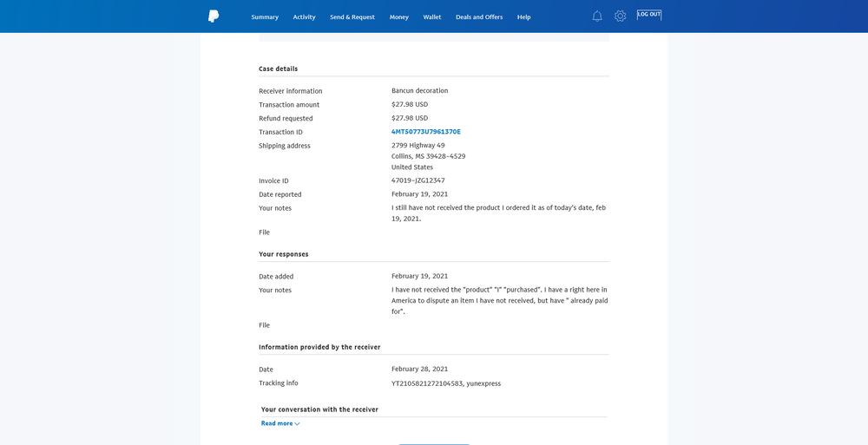Open account settings gear

click(x=620, y=16)
